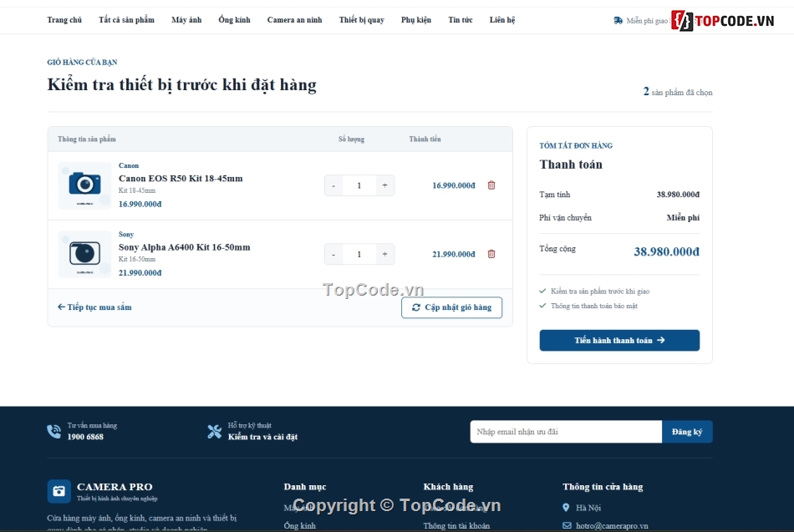
Task: Remove Sony Alpha A6400 via trash icon
Action: pos(491,254)
